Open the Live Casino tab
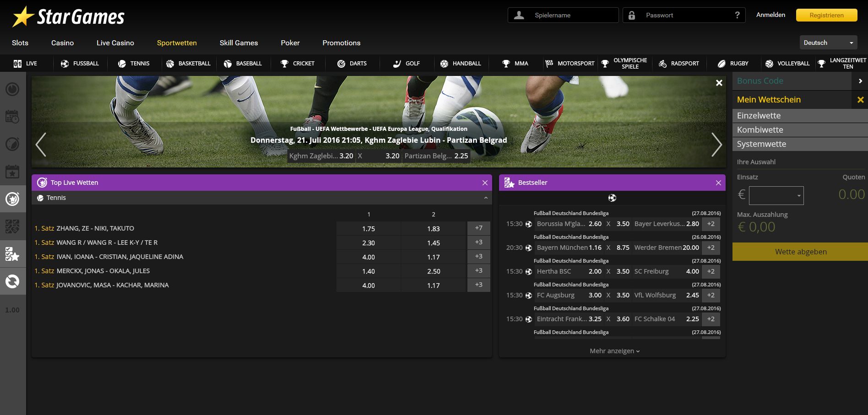Screen dimensions: 868x415 (x=115, y=43)
